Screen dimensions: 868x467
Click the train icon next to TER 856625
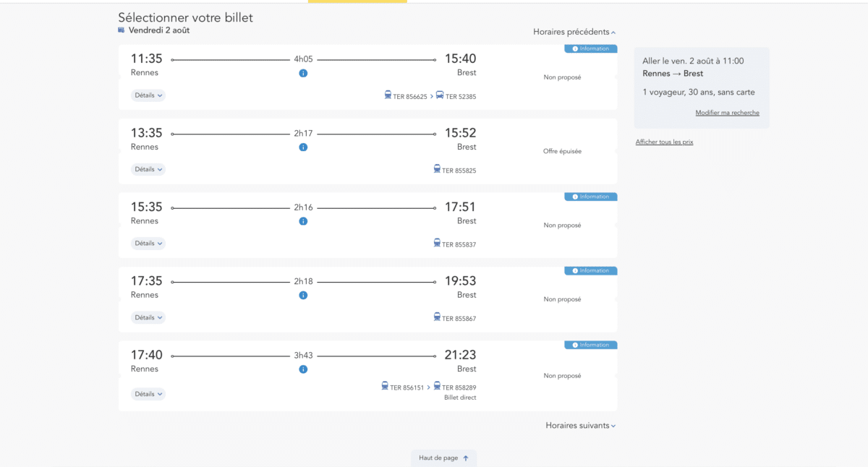pos(388,95)
